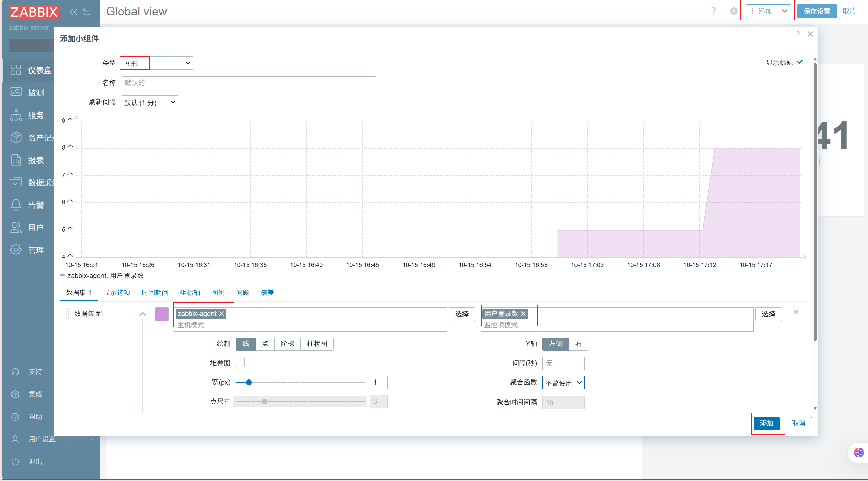Click the bell icon for 告警

pos(16,205)
